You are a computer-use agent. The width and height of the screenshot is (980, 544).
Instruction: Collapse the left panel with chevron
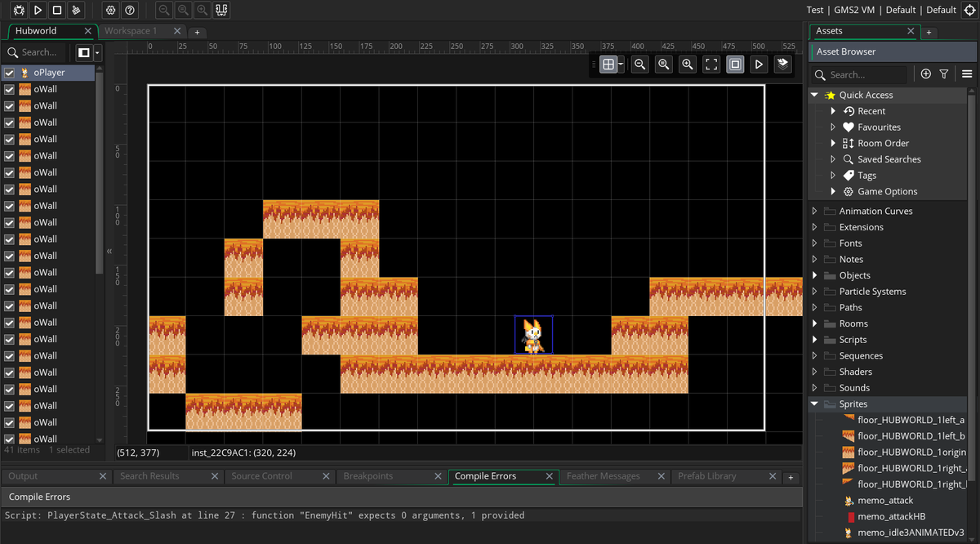pos(109,251)
